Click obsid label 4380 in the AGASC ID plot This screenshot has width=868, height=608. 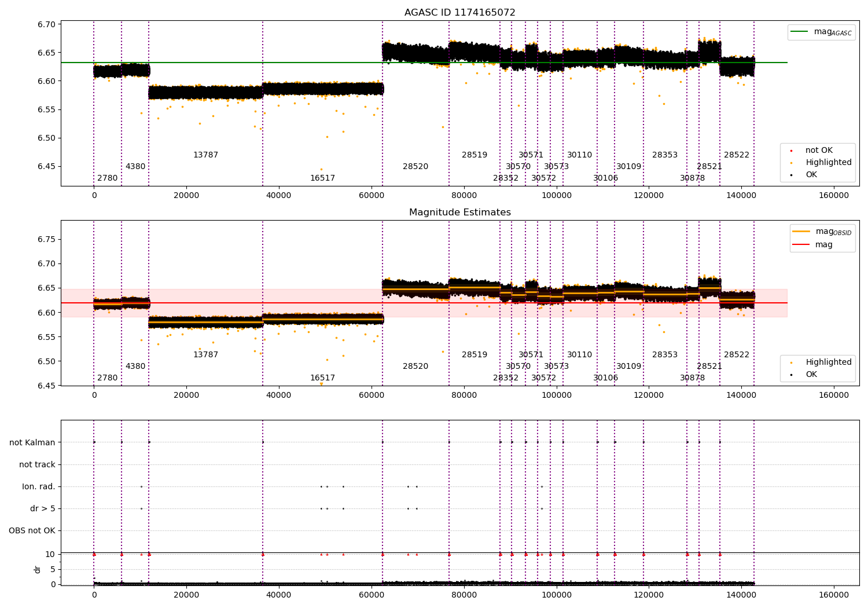tap(135, 167)
